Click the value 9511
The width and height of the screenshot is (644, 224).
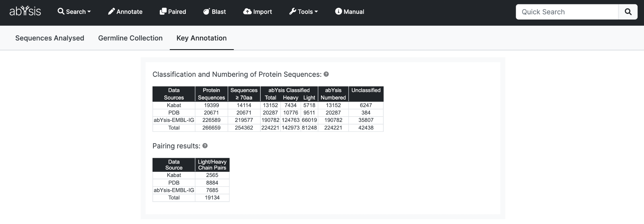click(x=309, y=113)
